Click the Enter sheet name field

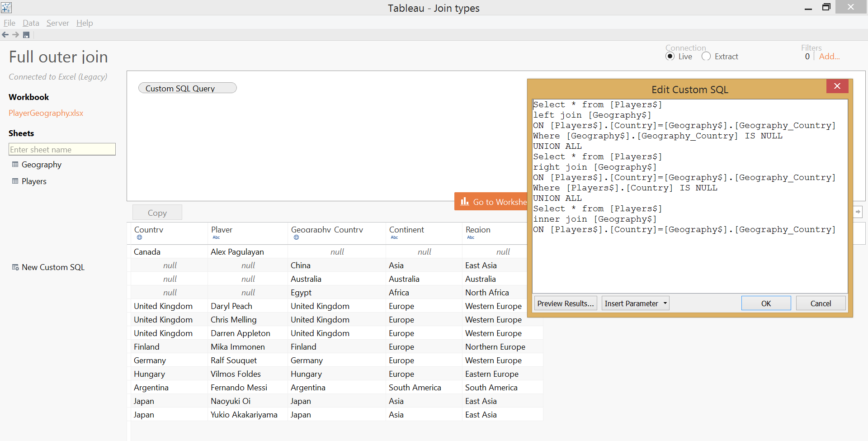(x=62, y=149)
